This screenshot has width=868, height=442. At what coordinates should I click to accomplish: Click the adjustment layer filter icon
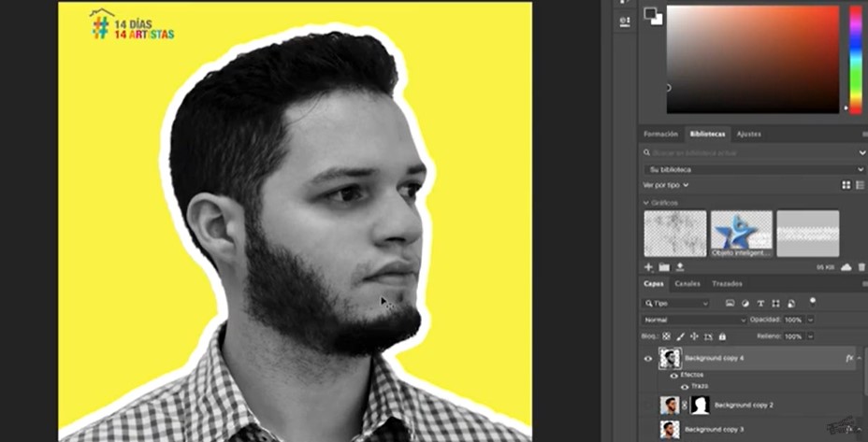[x=745, y=303]
